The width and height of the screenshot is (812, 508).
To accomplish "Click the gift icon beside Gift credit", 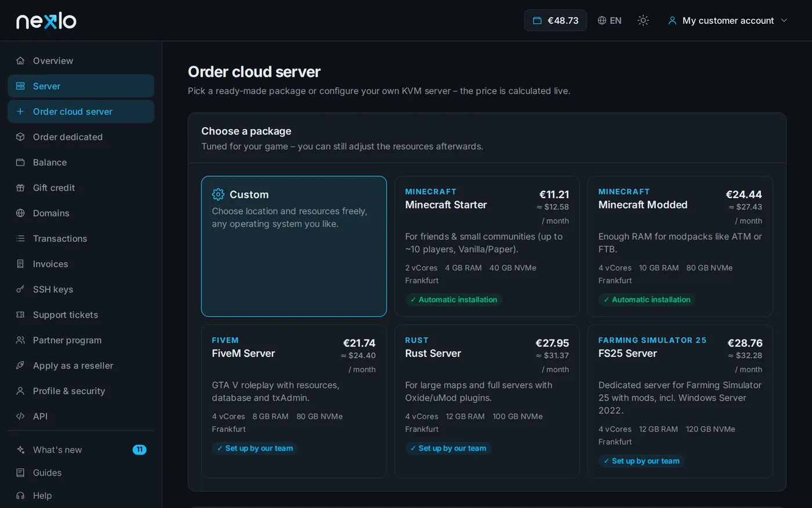I will (x=20, y=188).
